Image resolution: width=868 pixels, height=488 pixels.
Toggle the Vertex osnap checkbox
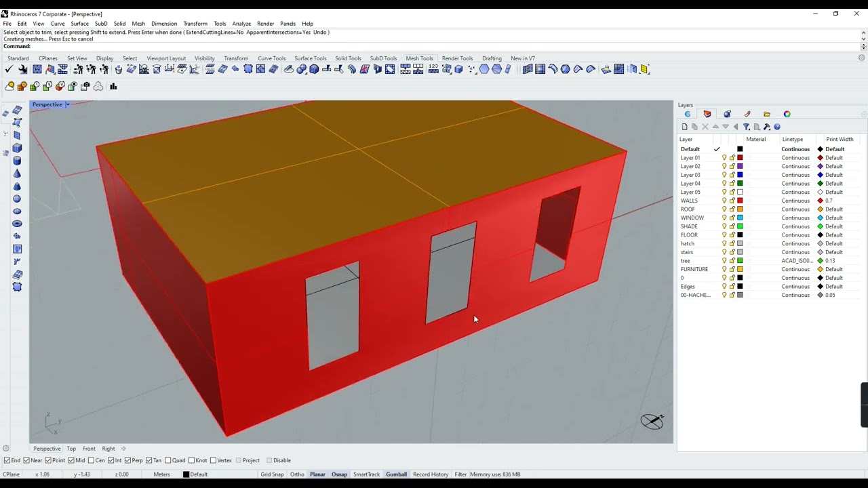[213, 460]
